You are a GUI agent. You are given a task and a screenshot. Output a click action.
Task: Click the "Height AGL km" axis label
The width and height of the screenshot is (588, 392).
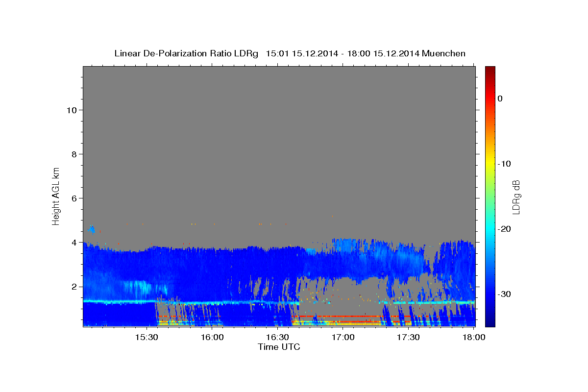coord(56,196)
